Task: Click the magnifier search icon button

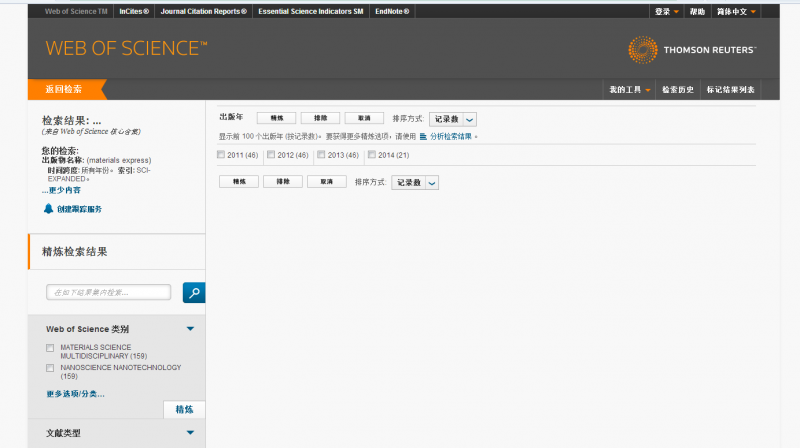Action: [x=194, y=292]
